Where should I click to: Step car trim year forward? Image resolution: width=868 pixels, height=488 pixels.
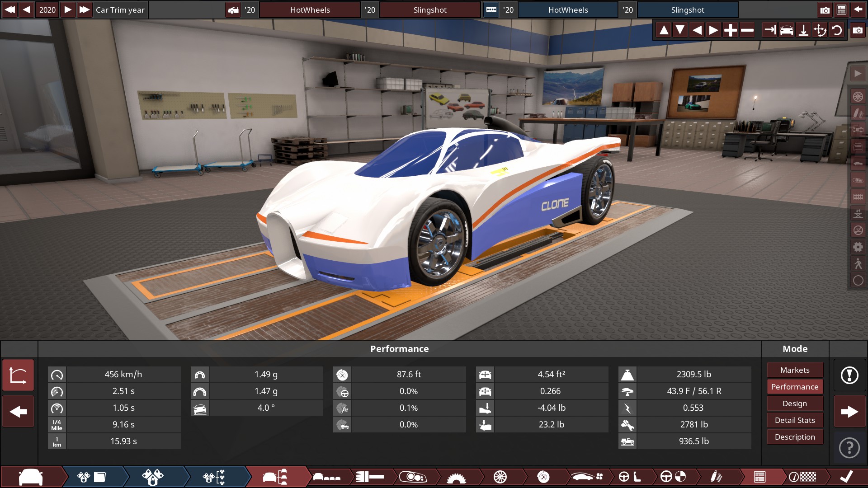68,9
